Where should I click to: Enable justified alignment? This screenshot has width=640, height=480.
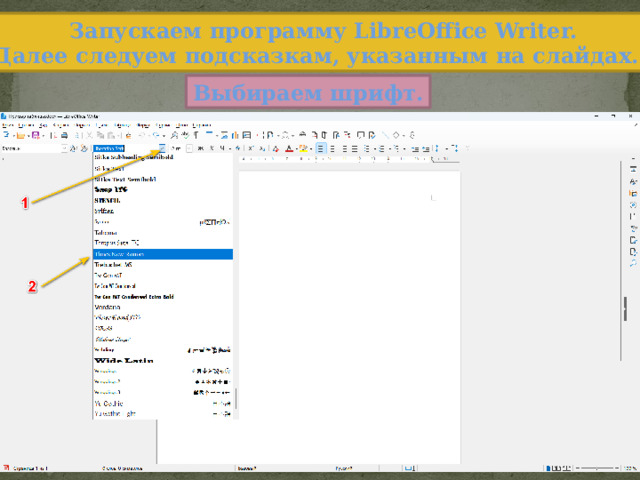[355, 149]
